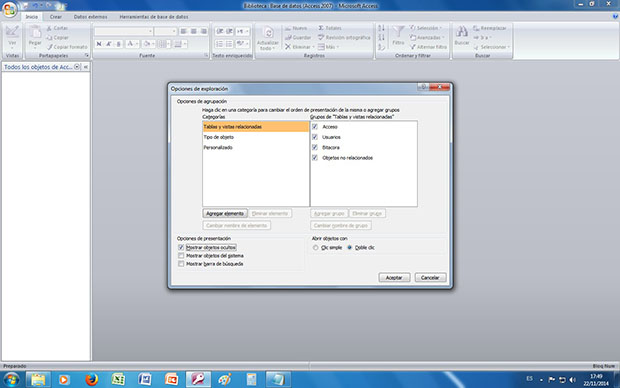620x388 pixels.
Task: Click the Office button logo
Action: pos(9,9)
